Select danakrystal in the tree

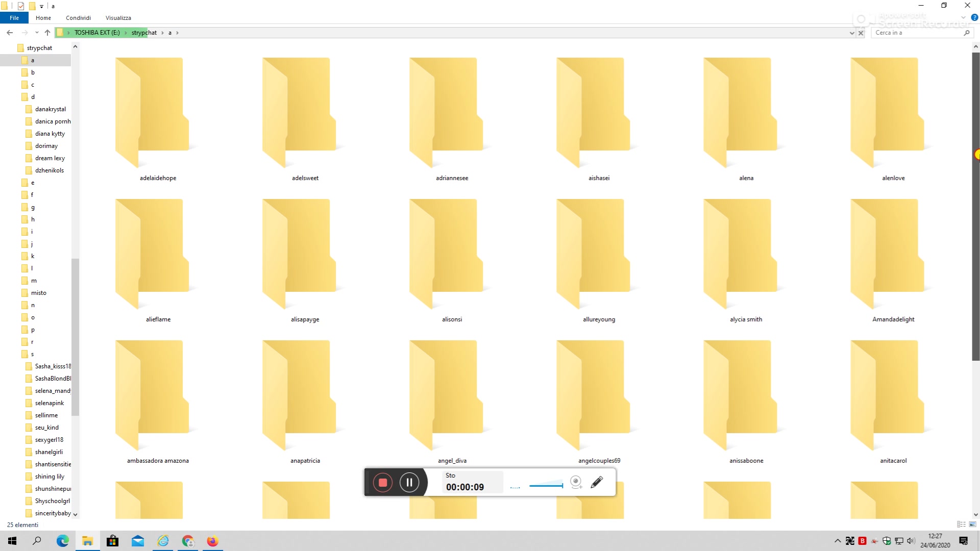50,109
